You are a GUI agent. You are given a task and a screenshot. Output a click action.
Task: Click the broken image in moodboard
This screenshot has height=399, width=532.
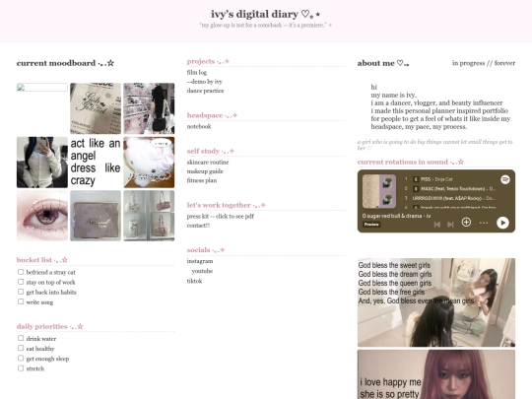pyautogui.click(x=42, y=88)
